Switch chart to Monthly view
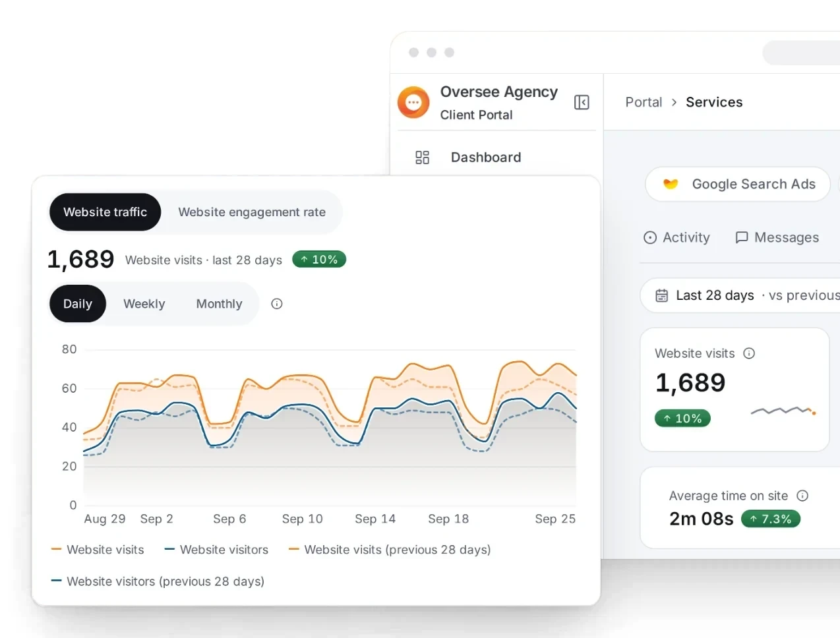840x638 pixels. click(220, 304)
